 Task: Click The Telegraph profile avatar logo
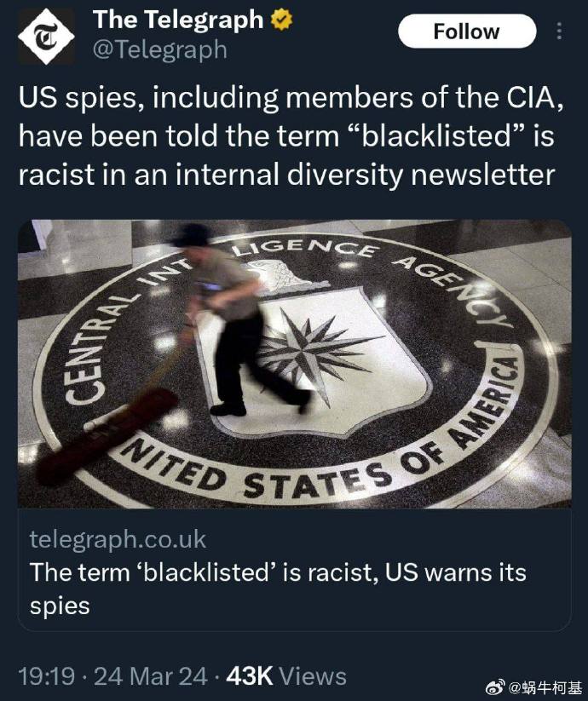(46, 37)
